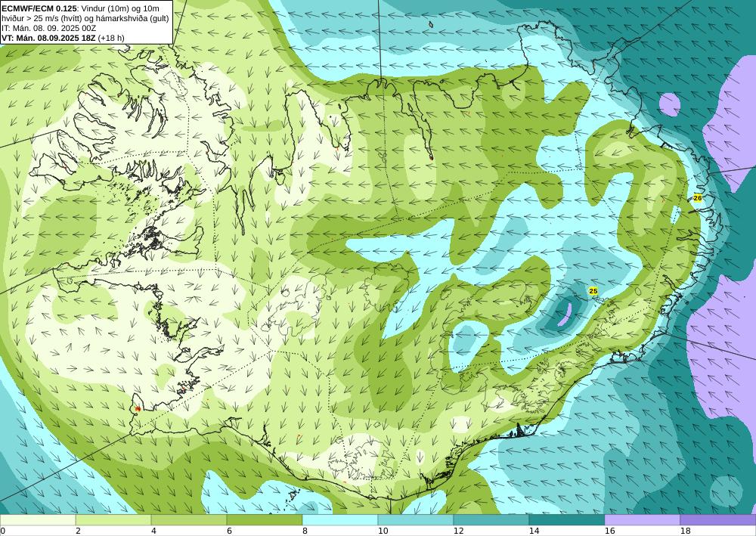This screenshot has height=536, width=756.
Task: Click the legend scale value '0'
Action: [2, 531]
